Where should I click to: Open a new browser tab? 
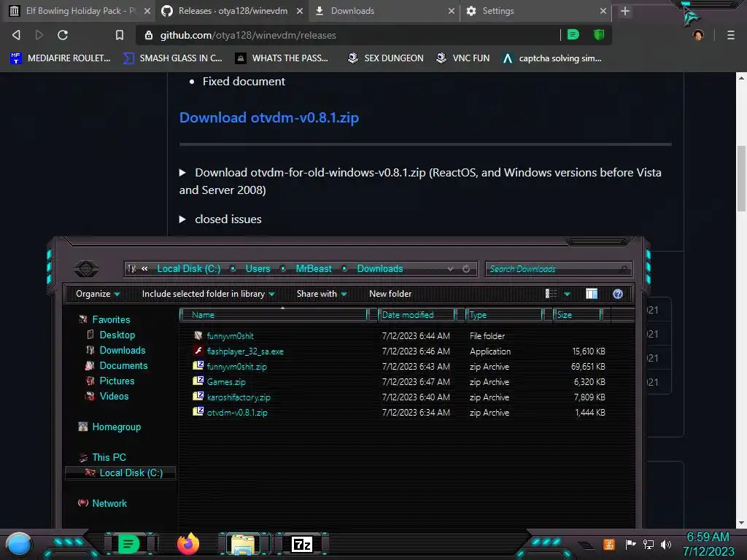click(x=625, y=11)
